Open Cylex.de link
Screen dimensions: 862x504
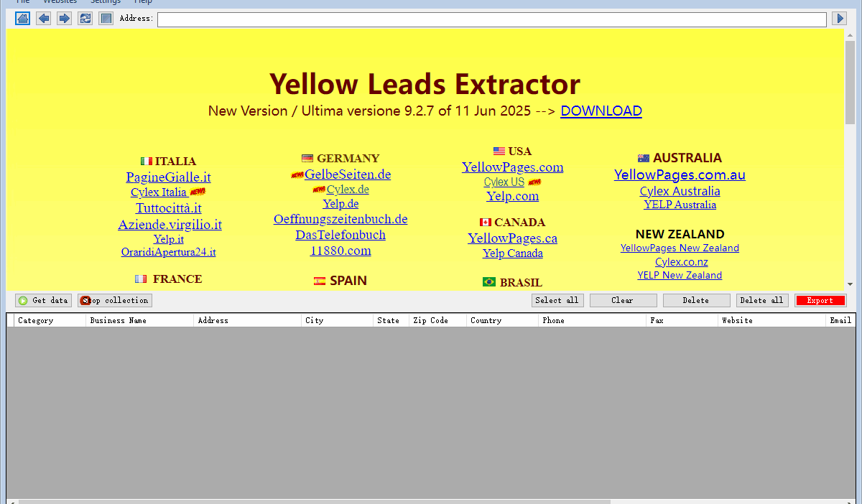click(x=348, y=190)
